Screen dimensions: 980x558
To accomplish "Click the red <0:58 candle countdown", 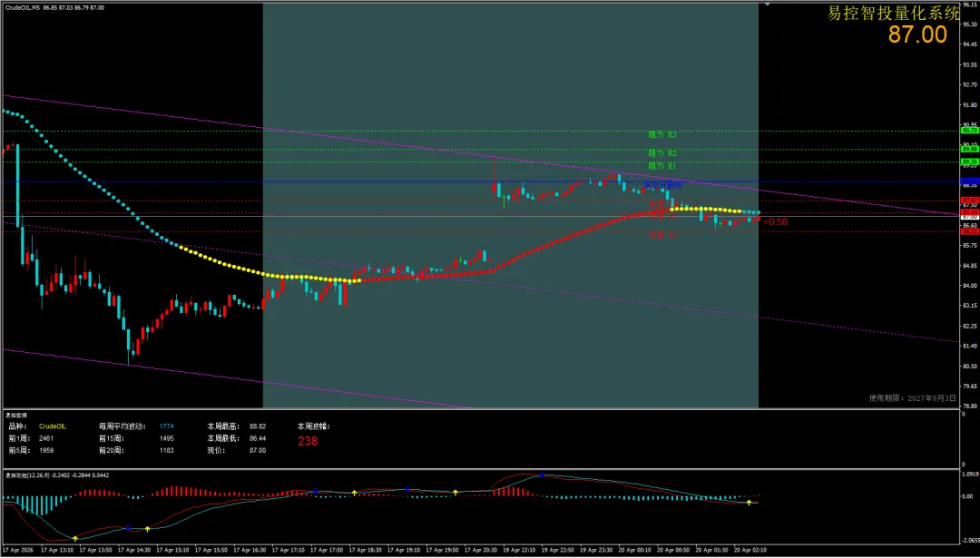I will [x=776, y=221].
